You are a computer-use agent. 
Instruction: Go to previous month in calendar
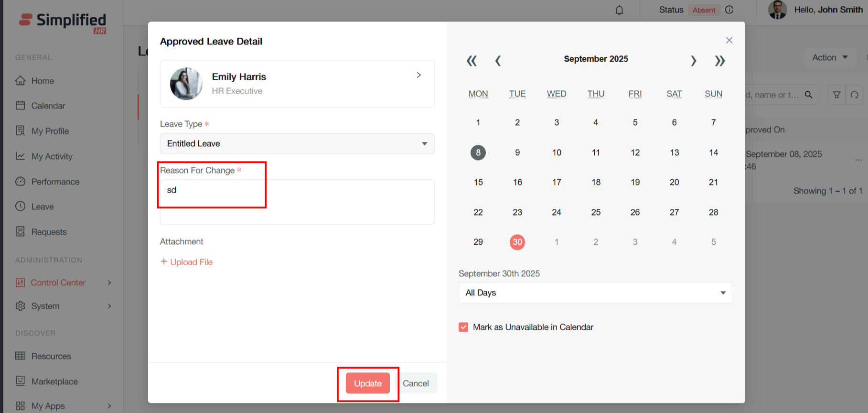tap(498, 61)
